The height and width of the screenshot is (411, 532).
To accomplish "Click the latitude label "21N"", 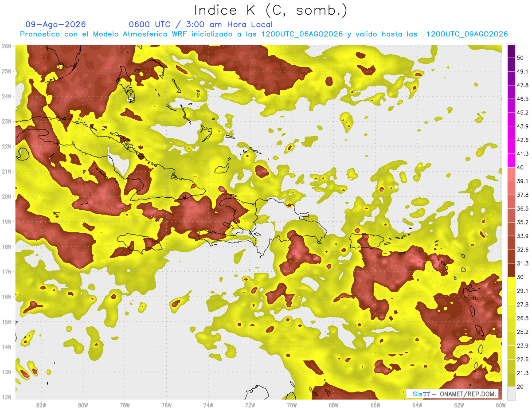I will pyautogui.click(x=7, y=171).
